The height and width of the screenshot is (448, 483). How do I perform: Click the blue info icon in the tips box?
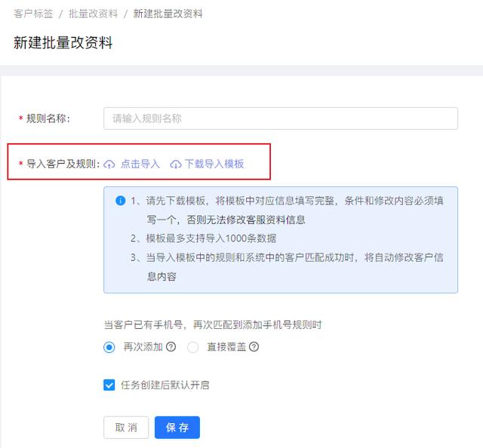click(x=120, y=201)
